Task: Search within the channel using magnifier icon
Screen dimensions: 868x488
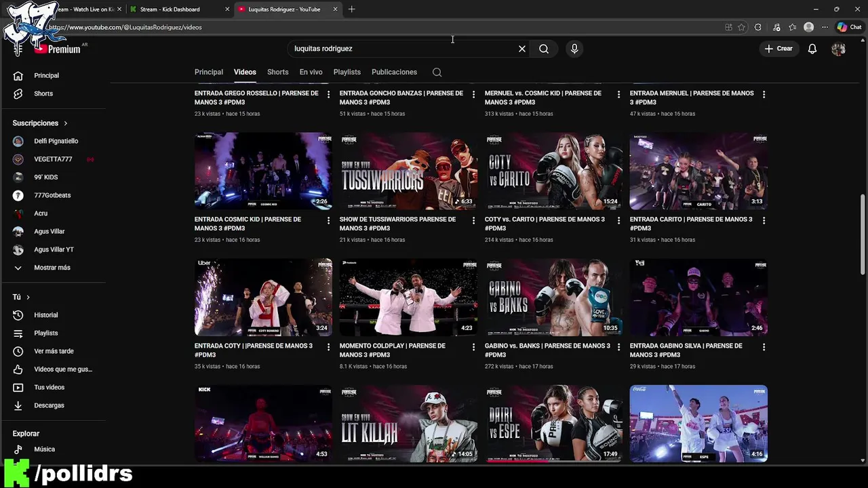Action: 437,72
